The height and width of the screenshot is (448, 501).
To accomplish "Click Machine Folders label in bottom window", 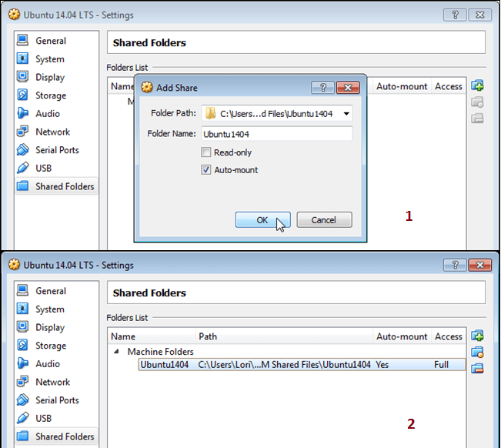I will [160, 352].
